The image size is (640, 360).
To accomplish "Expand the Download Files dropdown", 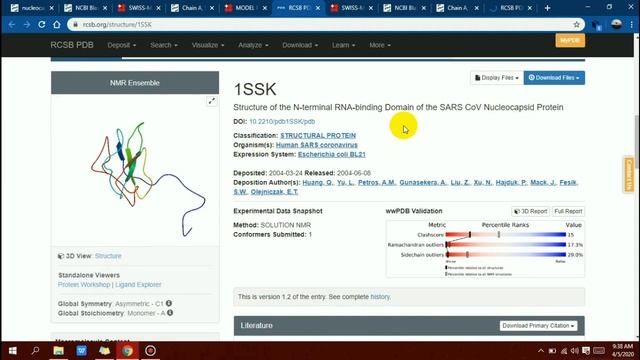I will coord(554,78).
